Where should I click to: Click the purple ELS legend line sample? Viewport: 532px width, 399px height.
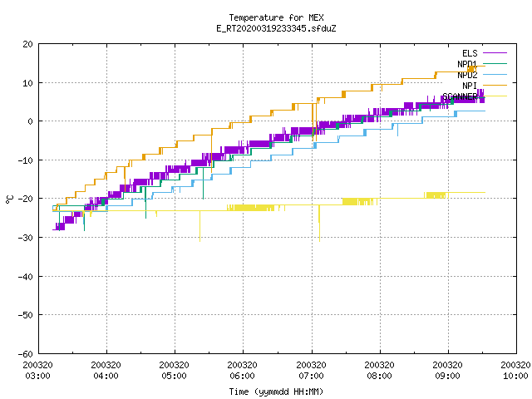click(495, 53)
